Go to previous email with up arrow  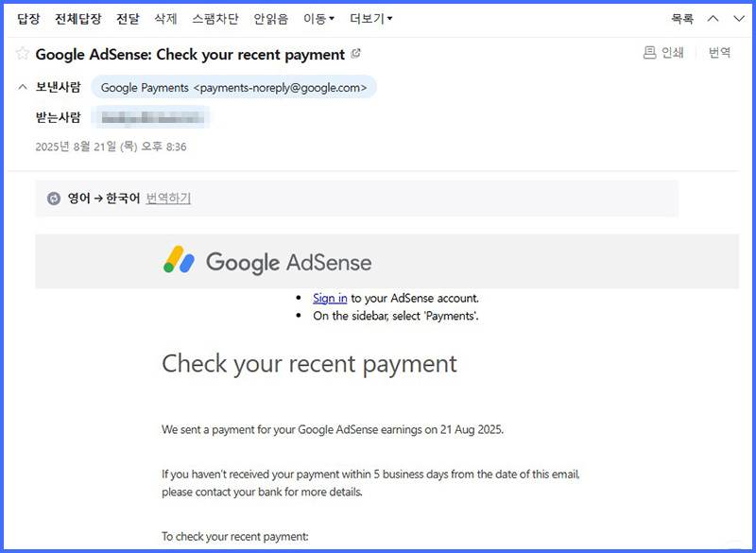tap(713, 19)
